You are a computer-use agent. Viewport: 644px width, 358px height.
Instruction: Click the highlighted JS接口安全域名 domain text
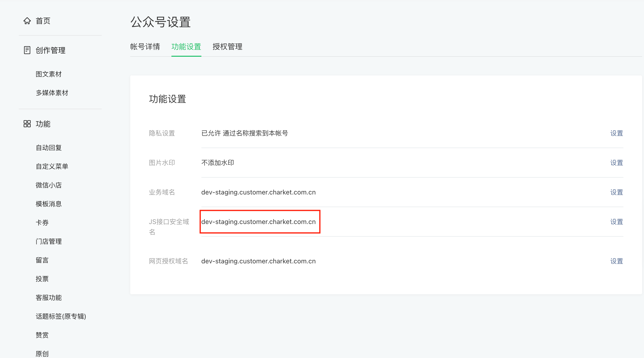(259, 222)
